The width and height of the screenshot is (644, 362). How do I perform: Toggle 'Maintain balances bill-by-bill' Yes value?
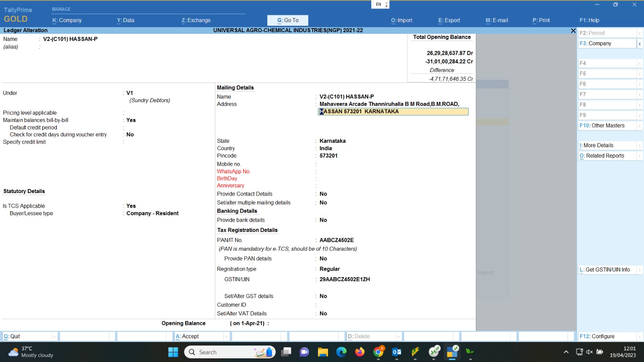(131, 120)
